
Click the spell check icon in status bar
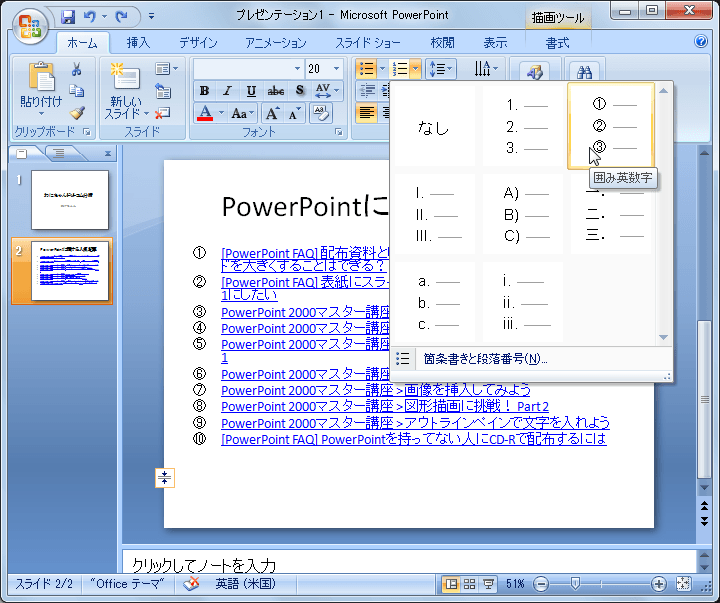(x=191, y=584)
